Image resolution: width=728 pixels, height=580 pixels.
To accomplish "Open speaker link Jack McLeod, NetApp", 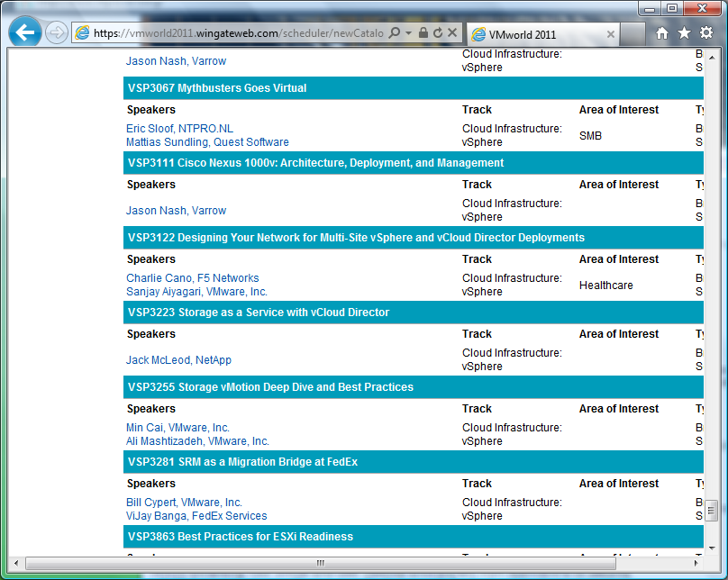I will coord(178,360).
